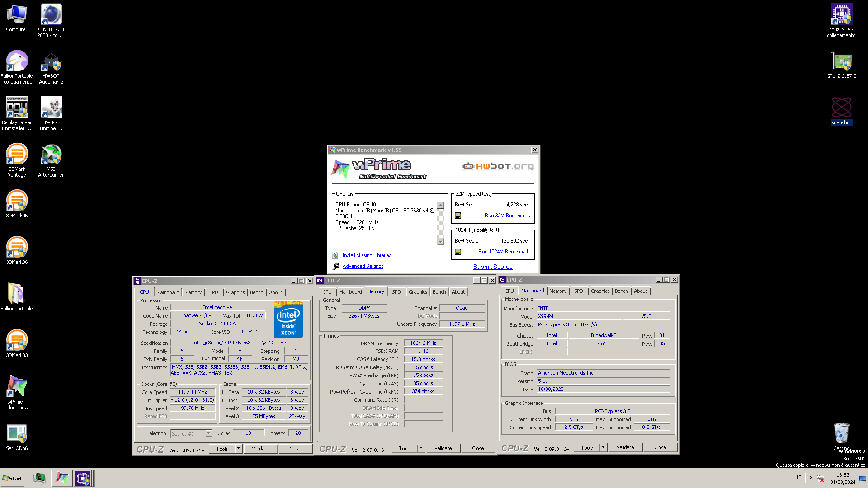Click Install Missing Libraries link
Image resolution: width=868 pixels, height=488 pixels.
pyautogui.click(x=367, y=256)
